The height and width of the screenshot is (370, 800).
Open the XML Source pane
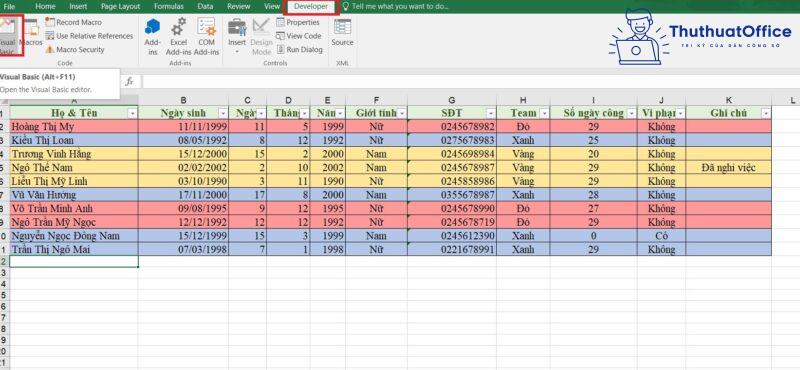point(342,33)
